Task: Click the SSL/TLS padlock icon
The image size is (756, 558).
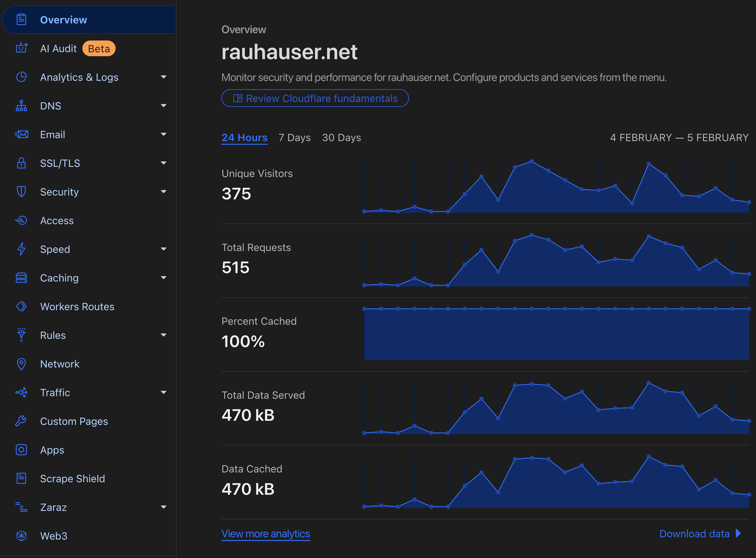Action: point(21,163)
